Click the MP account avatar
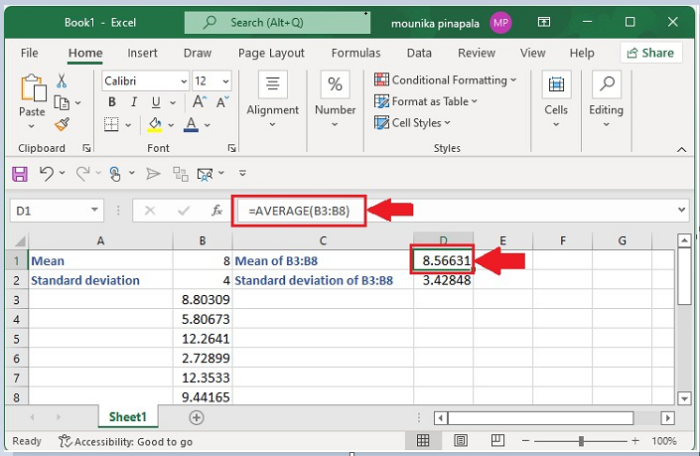 click(500, 22)
